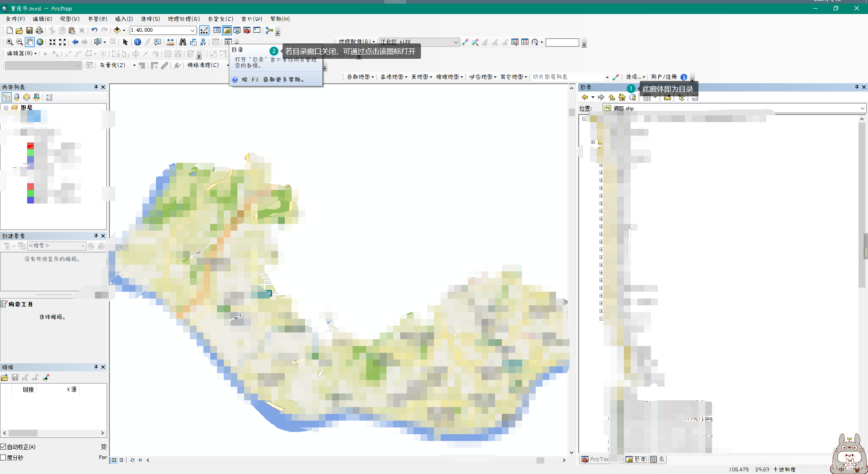
Task: Click the 其它地图 button
Action: click(x=514, y=77)
